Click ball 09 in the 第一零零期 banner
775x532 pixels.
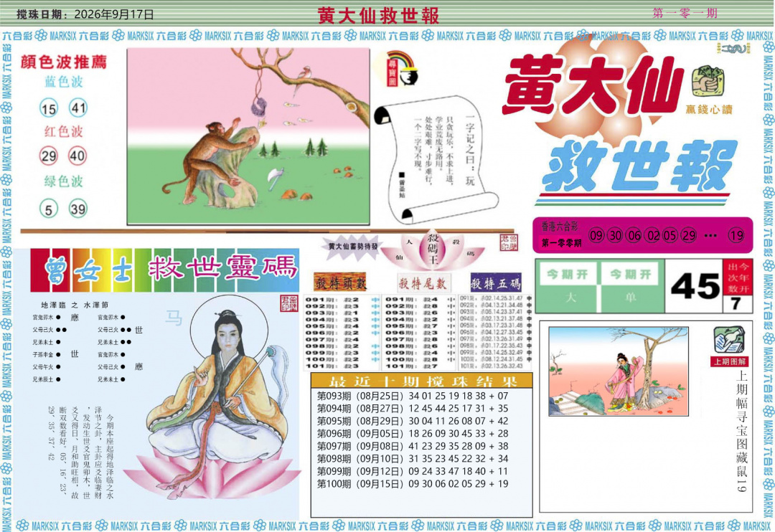coord(596,235)
